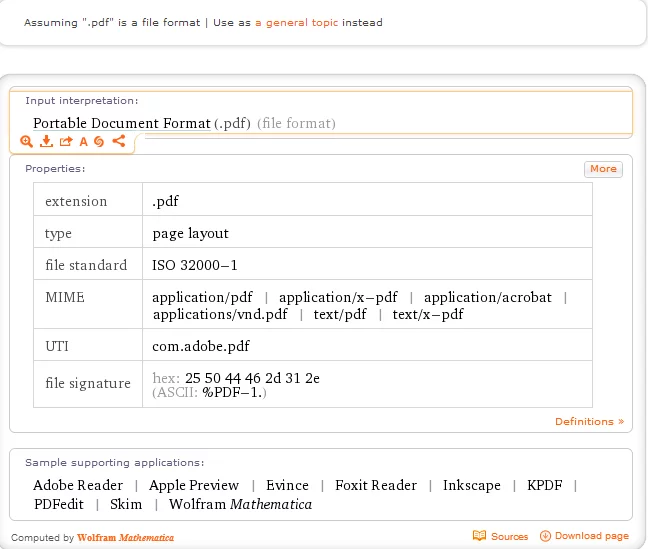Click the Download page circled-arrow icon
Image resolution: width=648 pixels, height=549 pixels.
[x=545, y=537]
